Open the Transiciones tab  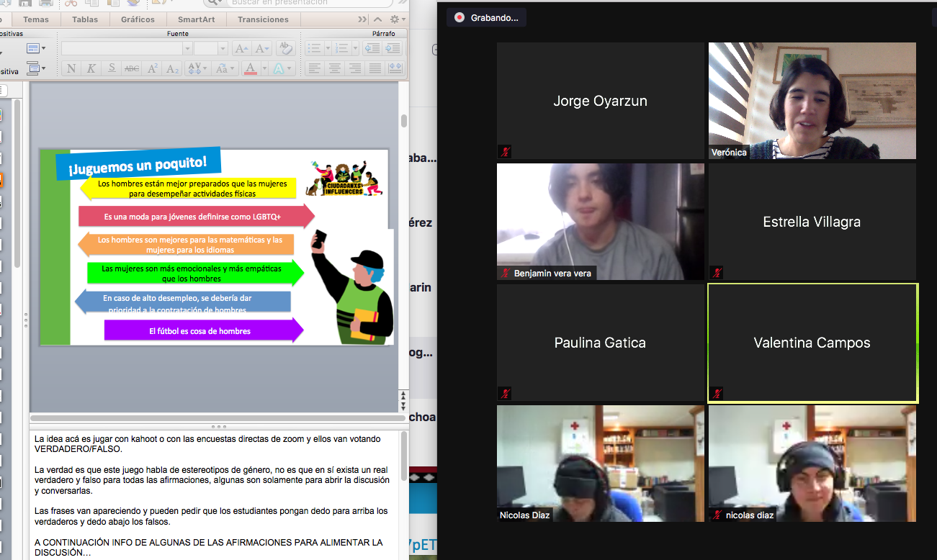click(263, 19)
